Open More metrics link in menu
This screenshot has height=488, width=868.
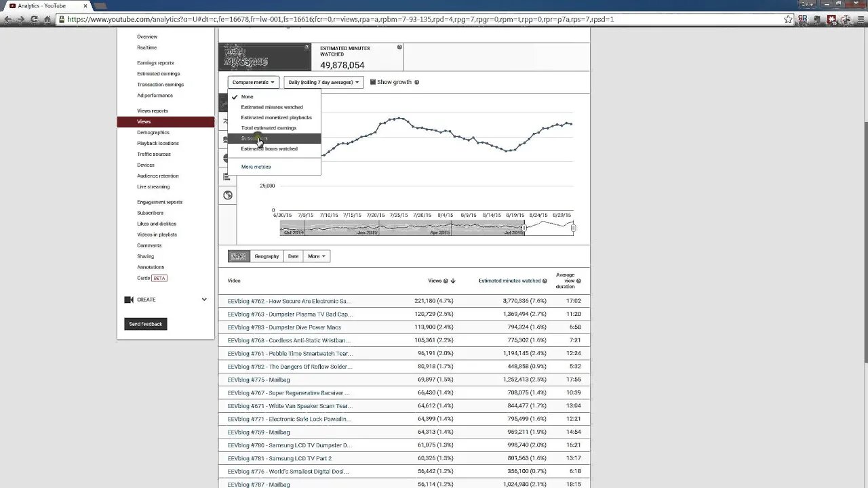[256, 167]
